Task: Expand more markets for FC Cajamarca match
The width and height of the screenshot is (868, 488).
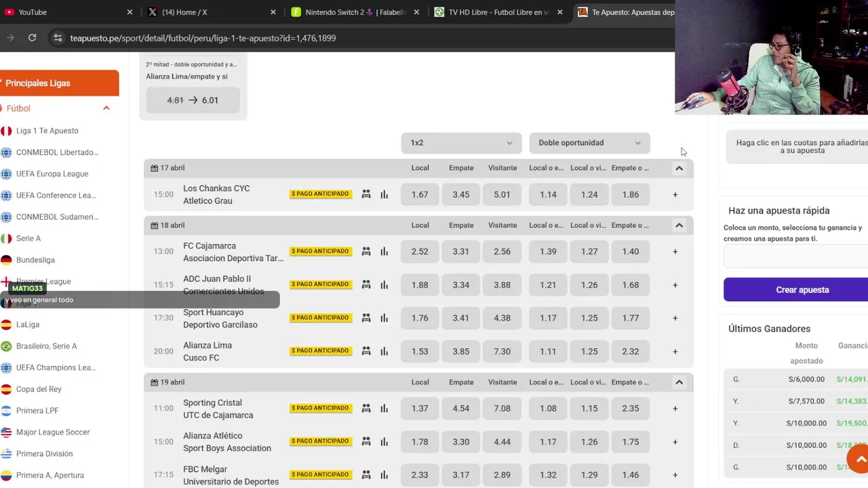Action: (675, 251)
